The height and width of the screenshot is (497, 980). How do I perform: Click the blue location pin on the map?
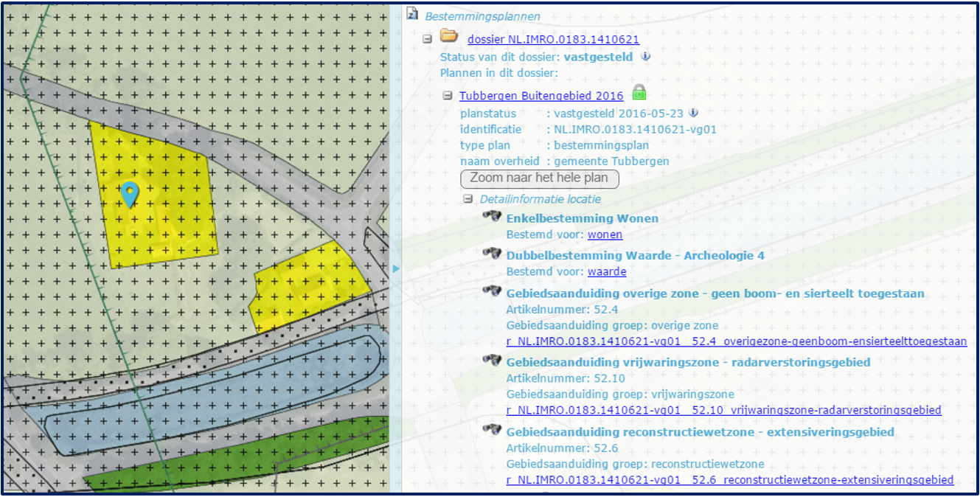pyautogui.click(x=130, y=195)
